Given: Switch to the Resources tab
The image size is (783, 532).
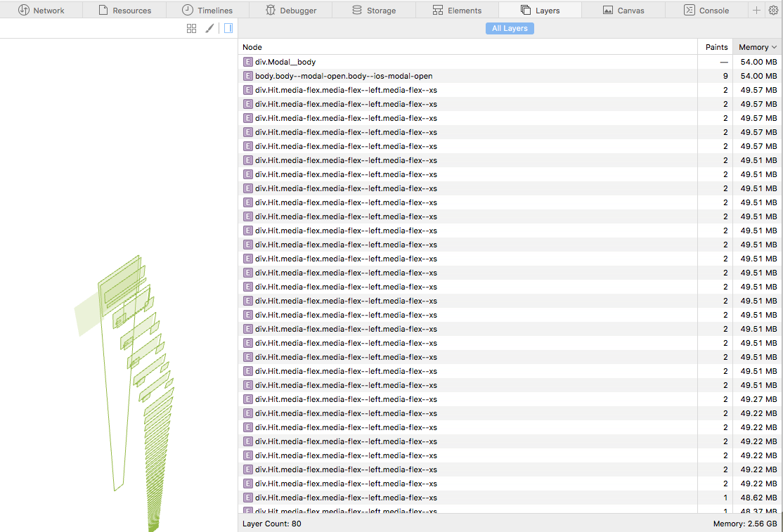Looking at the screenshot, I should pyautogui.click(x=124, y=10).
